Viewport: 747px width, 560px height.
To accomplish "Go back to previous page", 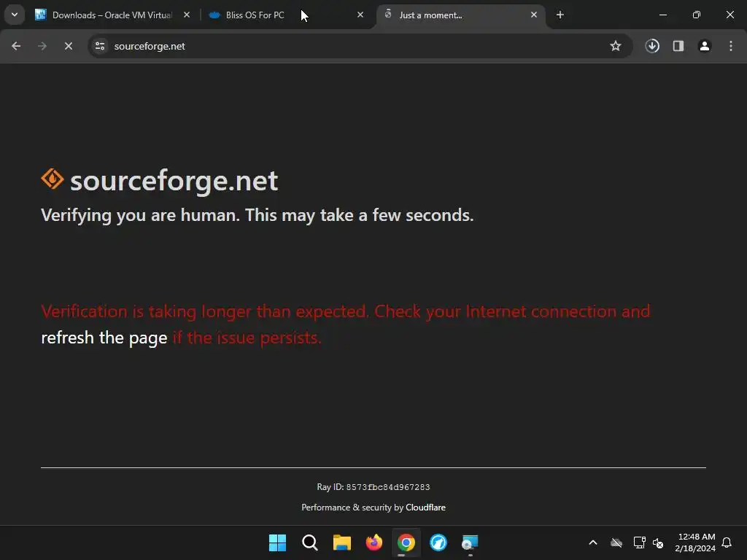I will tap(16, 46).
